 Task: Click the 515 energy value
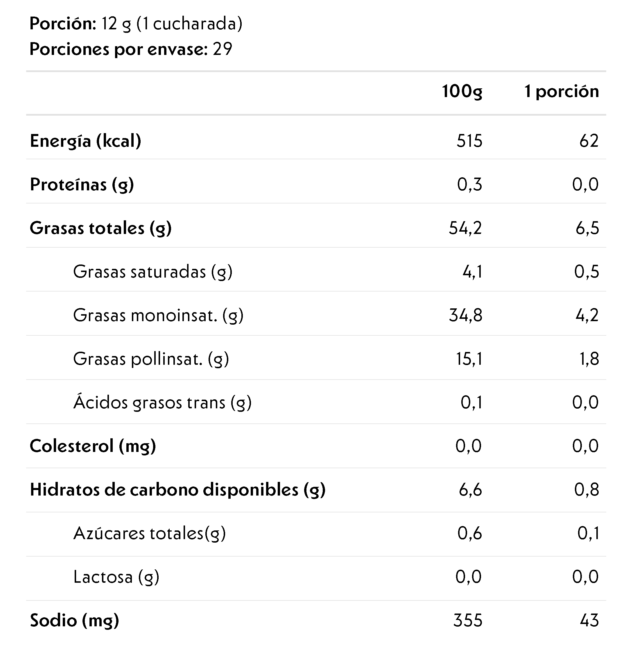tap(469, 141)
